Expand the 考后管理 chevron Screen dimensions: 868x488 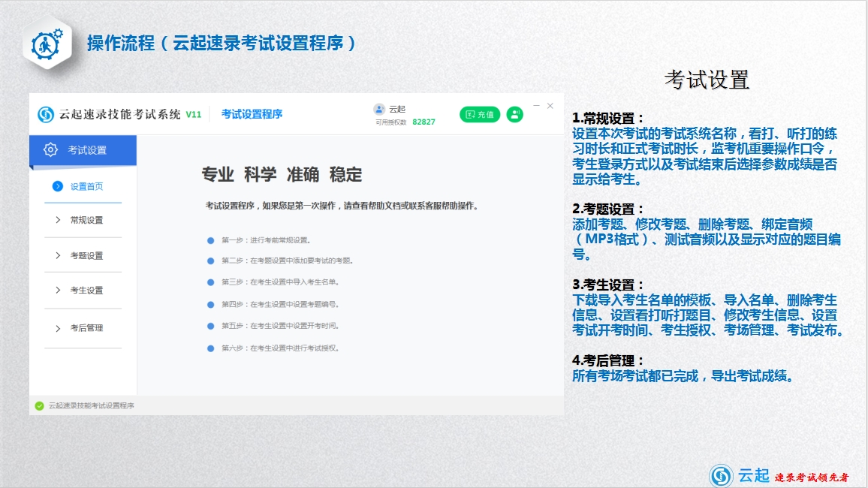pyautogui.click(x=58, y=328)
